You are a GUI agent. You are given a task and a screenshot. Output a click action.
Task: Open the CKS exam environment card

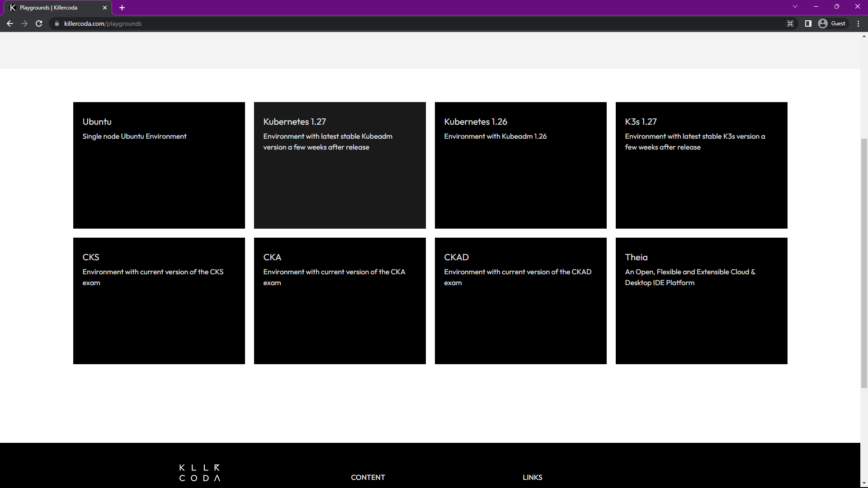pyautogui.click(x=159, y=301)
